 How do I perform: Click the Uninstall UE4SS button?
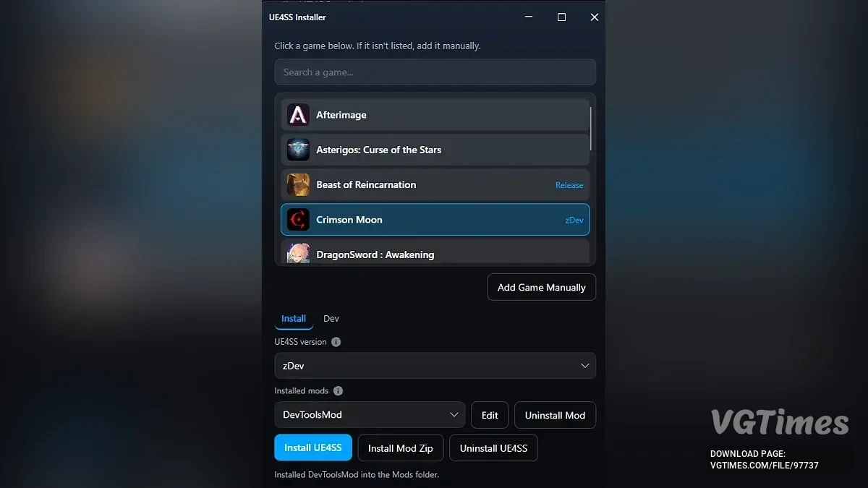494,448
